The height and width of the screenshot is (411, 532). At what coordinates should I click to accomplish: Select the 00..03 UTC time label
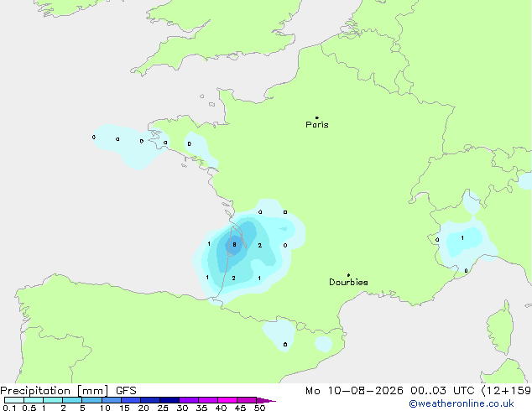[442, 391]
